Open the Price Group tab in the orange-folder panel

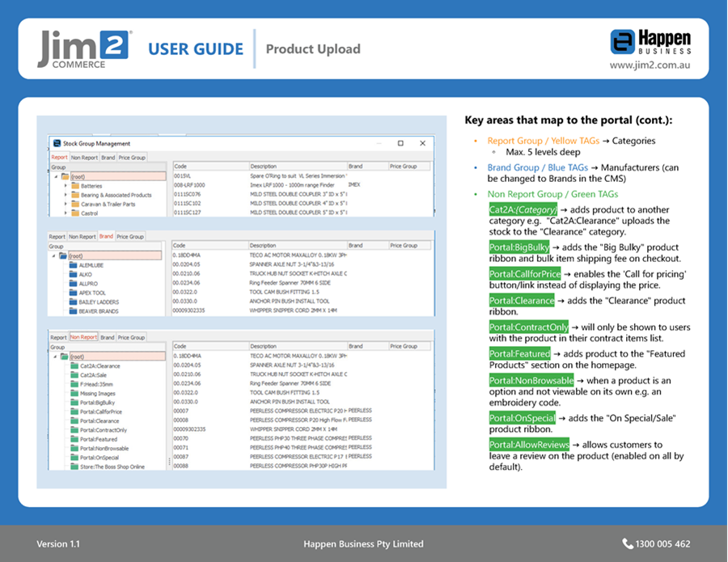132,158
